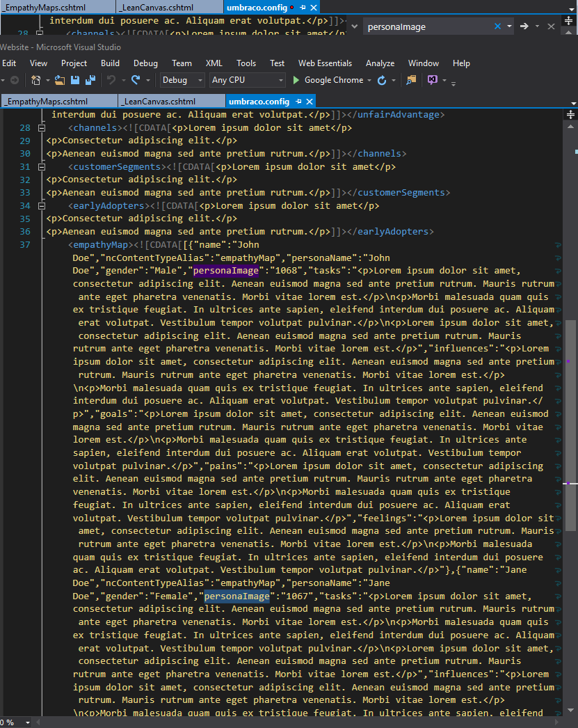
Task: Open the Project menu
Action: pyautogui.click(x=74, y=63)
